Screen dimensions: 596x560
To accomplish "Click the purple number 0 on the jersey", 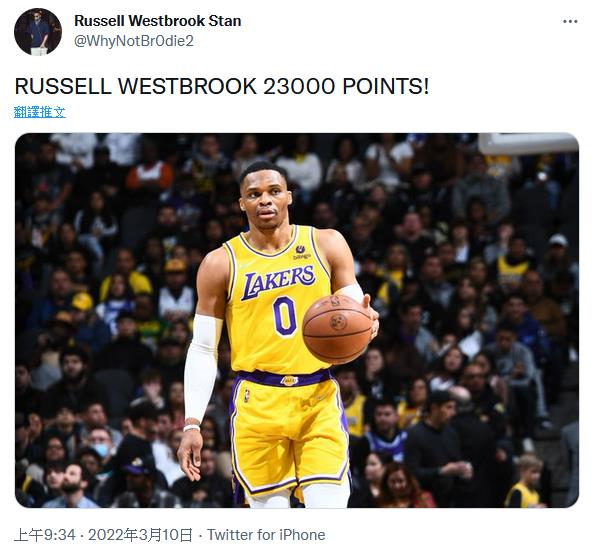I will pyautogui.click(x=285, y=316).
